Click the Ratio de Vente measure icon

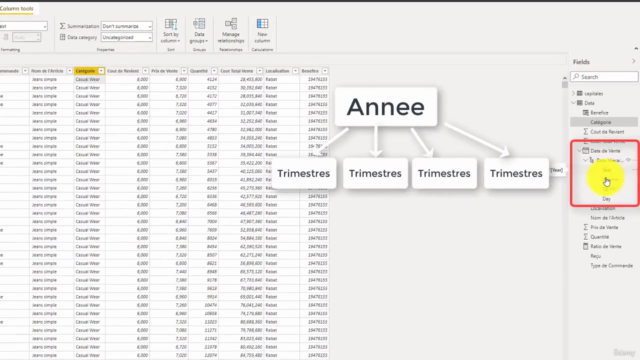pos(586,247)
